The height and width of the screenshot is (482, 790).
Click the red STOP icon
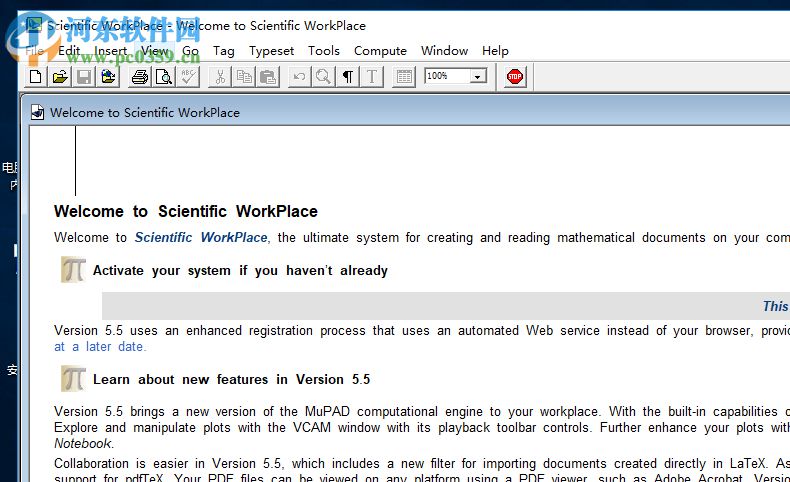(515, 77)
